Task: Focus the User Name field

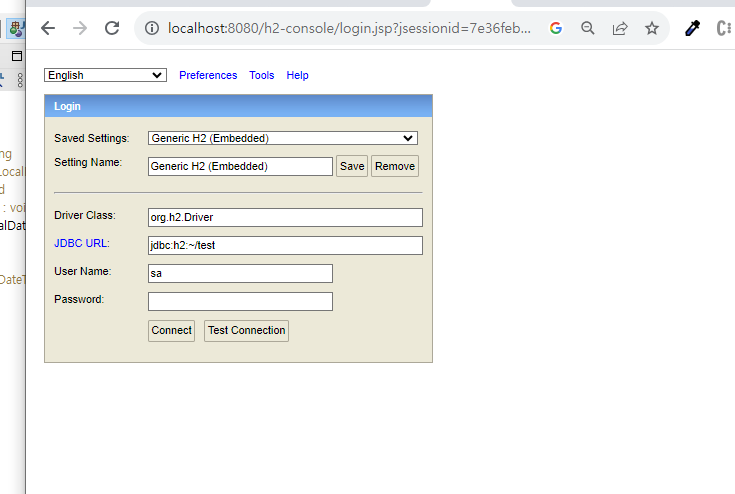Action: [240, 273]
